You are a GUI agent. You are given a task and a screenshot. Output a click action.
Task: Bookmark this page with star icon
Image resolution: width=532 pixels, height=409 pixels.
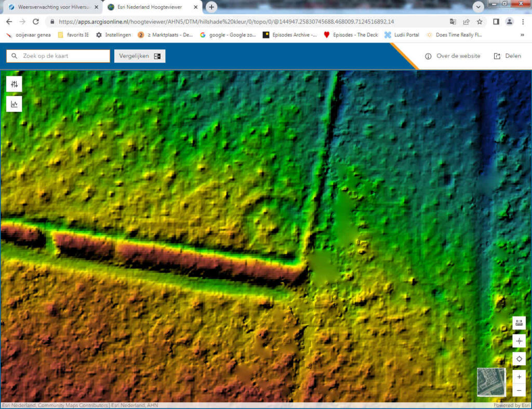pyautogui.click(x=480, y=22)
